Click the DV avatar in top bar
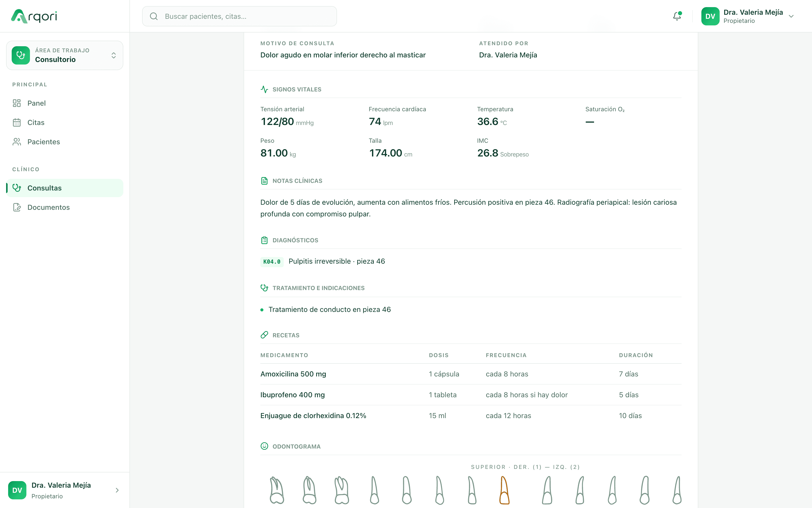The width and height of the screenshot is (812, 508). 710,16
